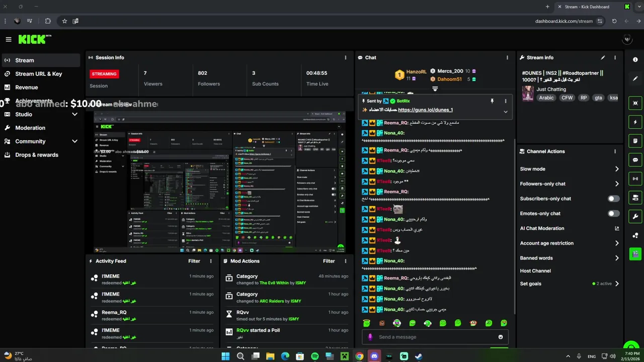The height and width of the screenshot is (362, 644).
Task: Filter the Mod Actions list
Action: (x=329, y=261)
